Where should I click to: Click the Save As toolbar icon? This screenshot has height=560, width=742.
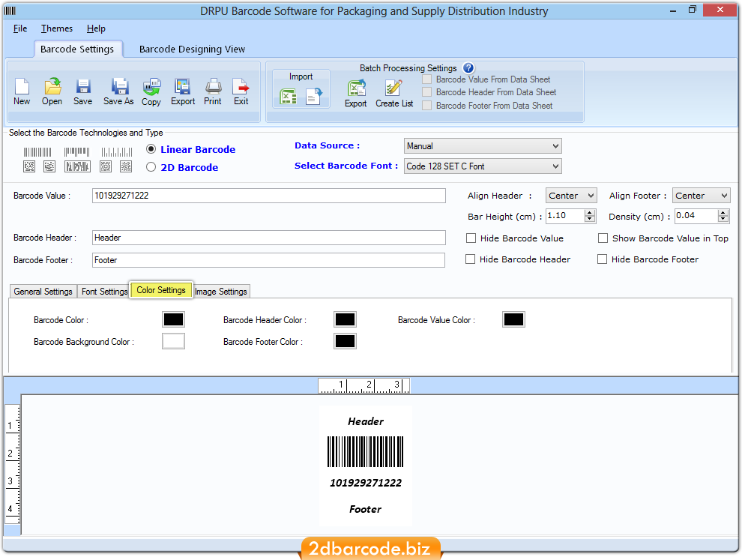119,87
